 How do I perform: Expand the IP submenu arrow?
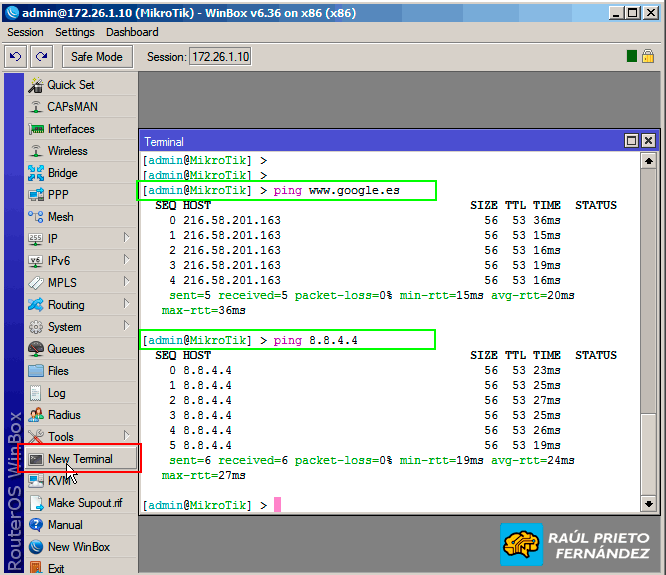coord(127,239)
